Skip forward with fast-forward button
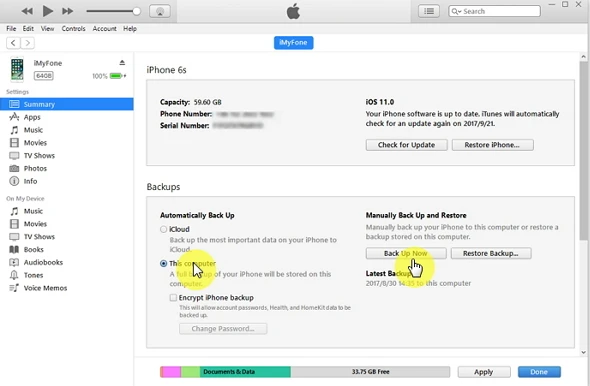This screenshot has width=590, height=386. (68, 11)
